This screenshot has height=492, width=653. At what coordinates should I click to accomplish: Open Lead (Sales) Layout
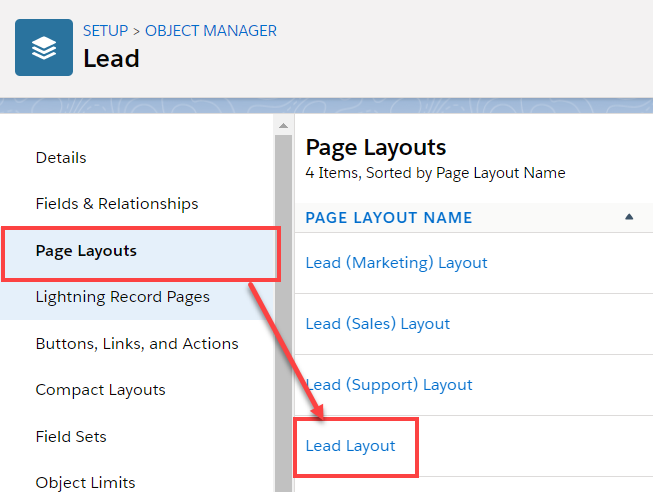point(377,324)
